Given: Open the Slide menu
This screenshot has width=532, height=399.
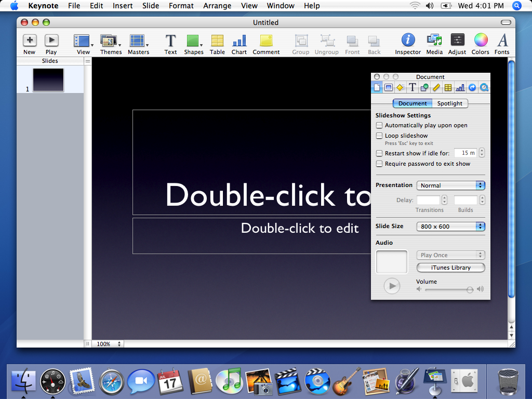Looking at the screenshot, I should click(151, 6).
